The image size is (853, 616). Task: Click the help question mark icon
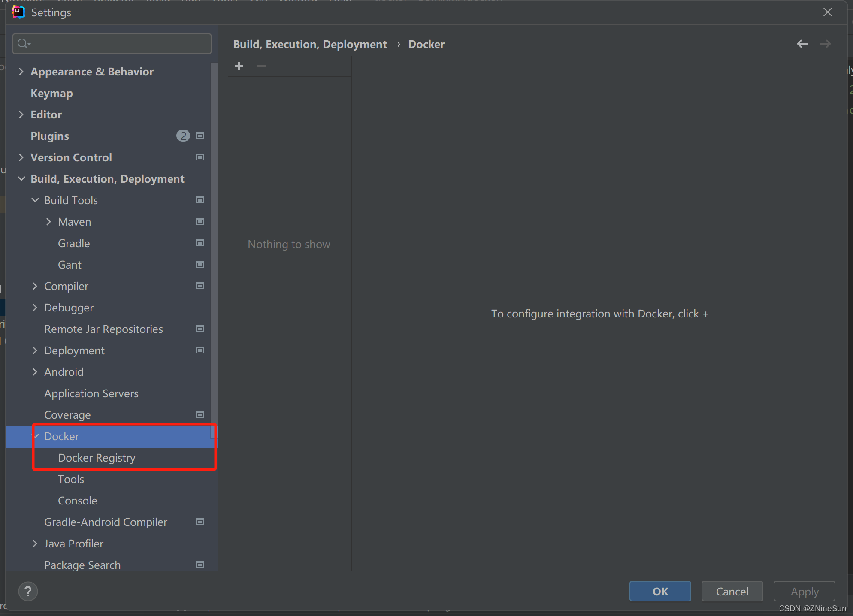tap(28, 591)
